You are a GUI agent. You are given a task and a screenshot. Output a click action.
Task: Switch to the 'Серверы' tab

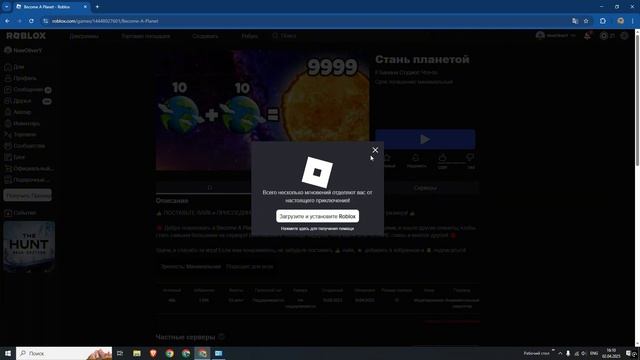tap(425, 188)
